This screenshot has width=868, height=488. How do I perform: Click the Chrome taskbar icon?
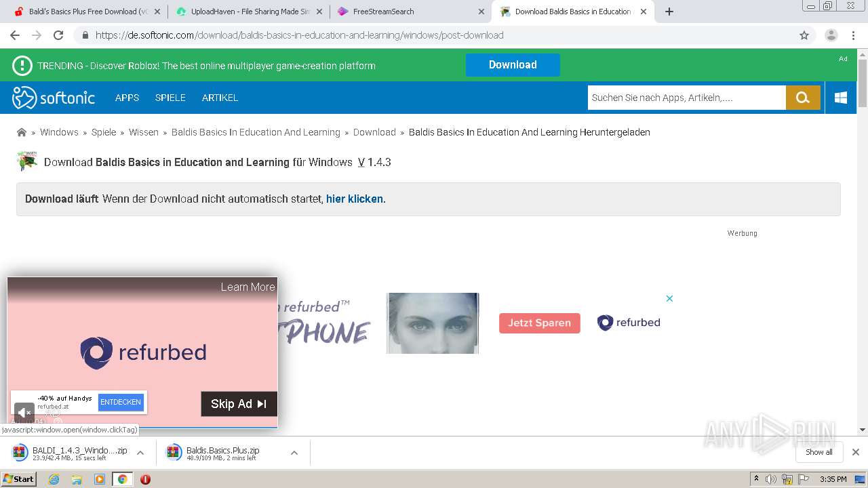[122, 479]
